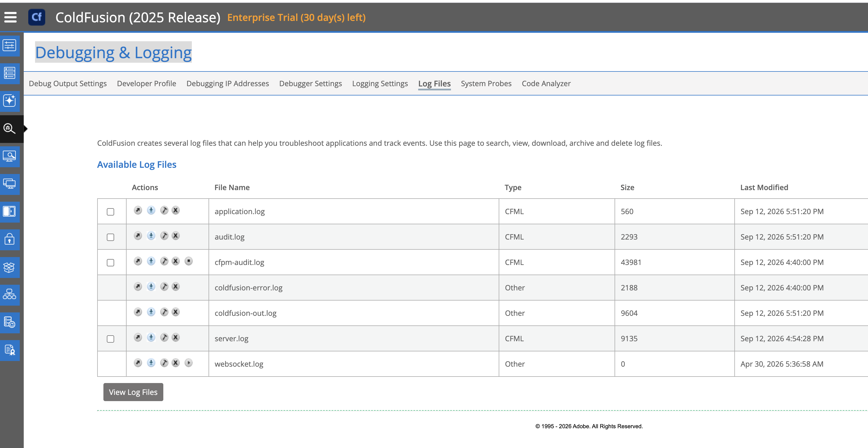The width and height of the screenshot is (868, 448).
Task: Switch to Developer Profile tab
Action: pyautogui.click(x=147, y=84)
